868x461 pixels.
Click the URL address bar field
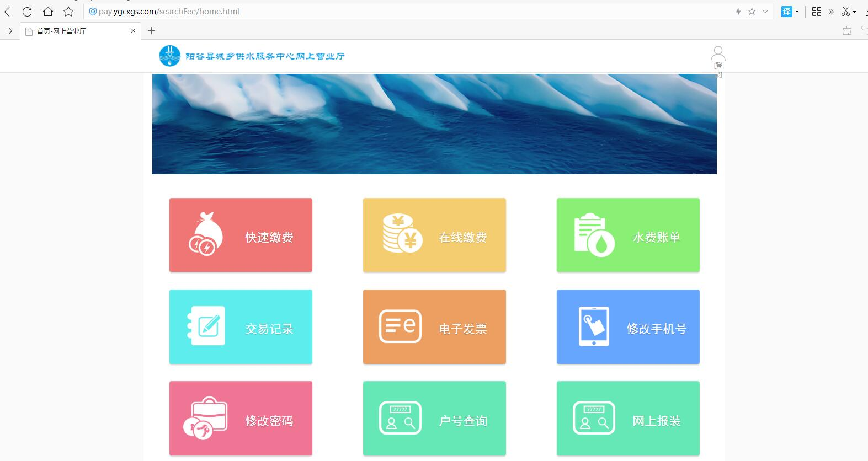point(408,12)
